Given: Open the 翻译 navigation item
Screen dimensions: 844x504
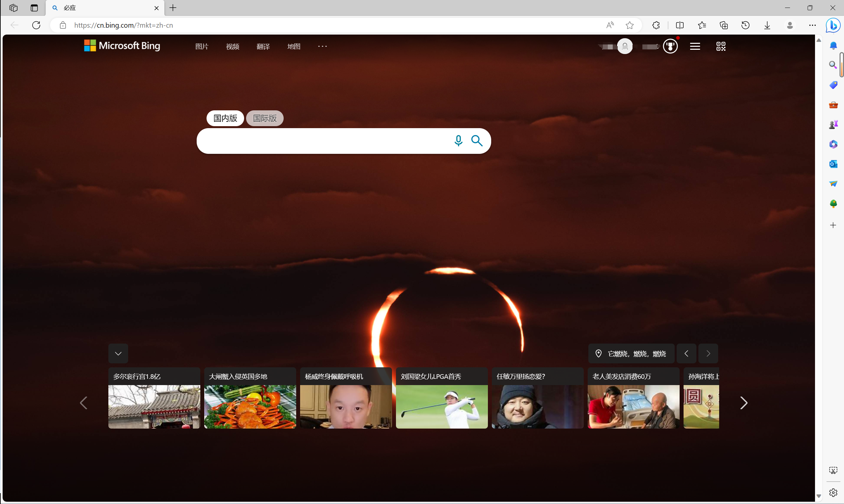Looking at the screenshot, I should point(263,46).
